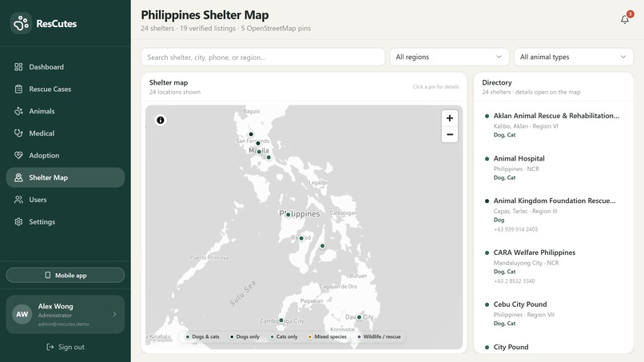This screenshot has width=644, height=362.
Task: Click phone number +63 939 914 2403
Action: coord(515,229)
